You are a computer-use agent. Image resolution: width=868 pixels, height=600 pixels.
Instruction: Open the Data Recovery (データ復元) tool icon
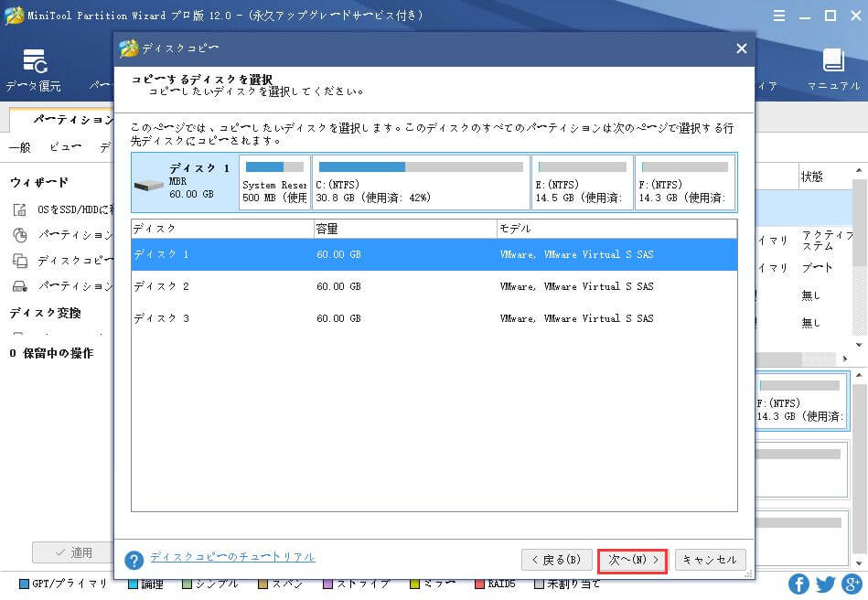tap(35, 61)
